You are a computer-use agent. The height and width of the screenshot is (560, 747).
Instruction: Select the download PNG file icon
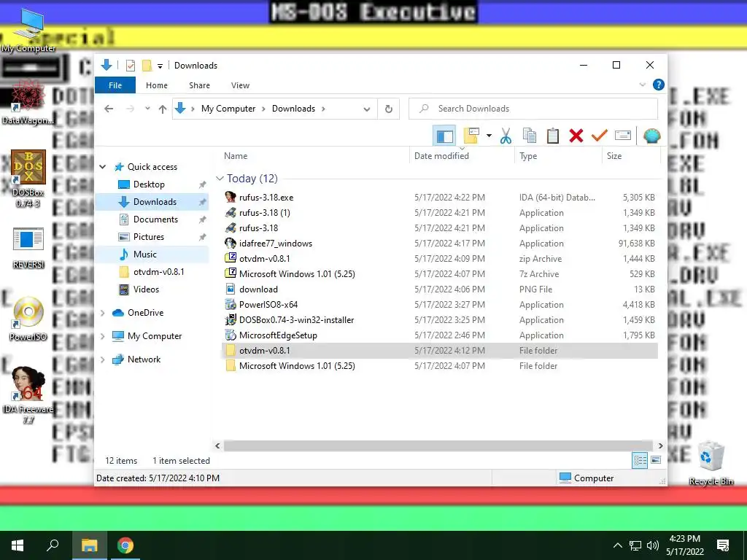[x=231, y=289]
